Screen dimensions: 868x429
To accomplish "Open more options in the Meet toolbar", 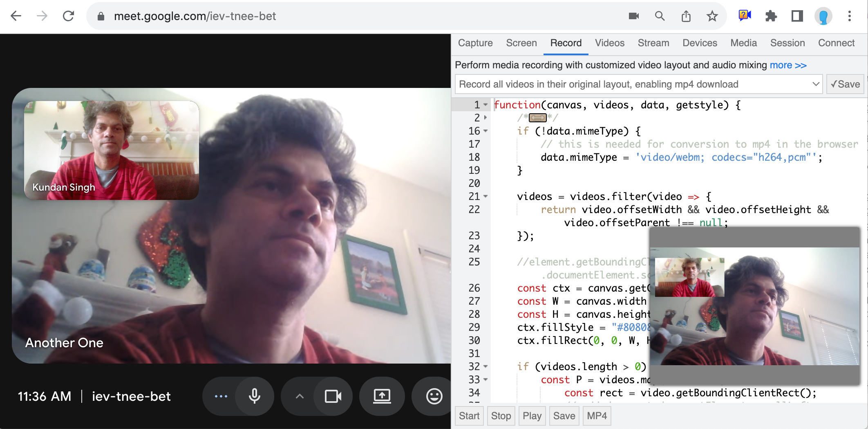I will 221,396.
